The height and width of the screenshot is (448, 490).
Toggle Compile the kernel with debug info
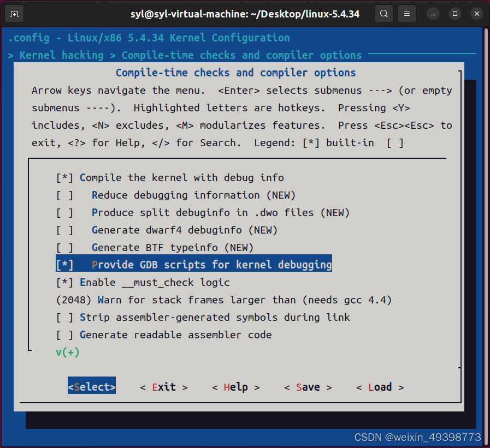tap(170, 178)
